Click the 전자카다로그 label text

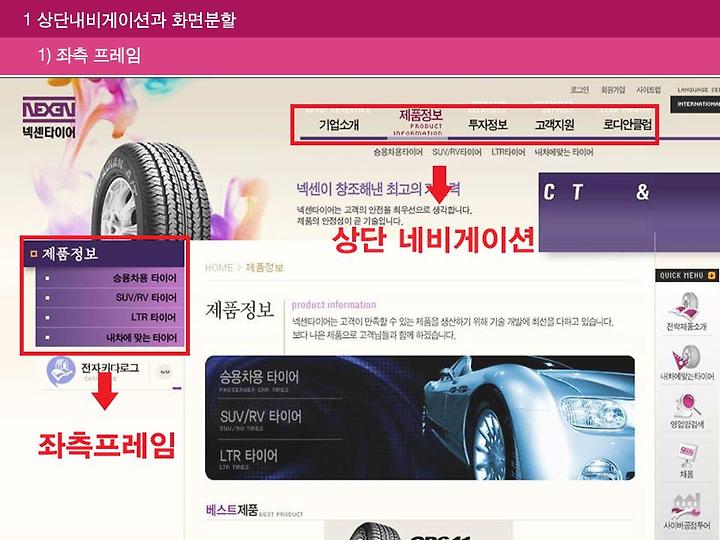point(110,368)
